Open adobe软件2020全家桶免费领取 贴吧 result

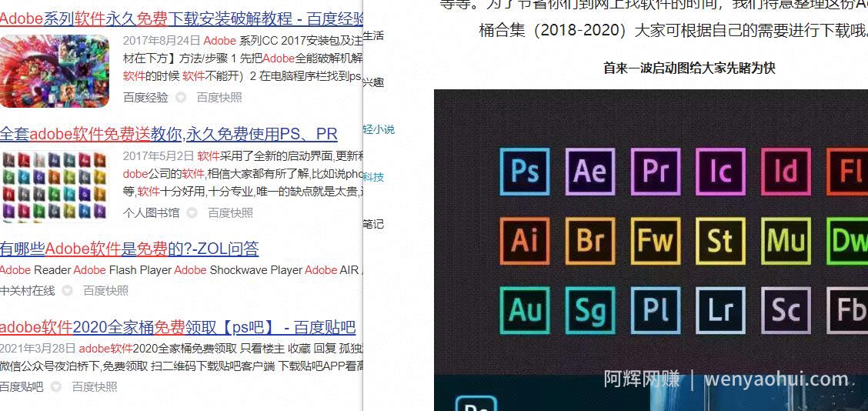point(177,327)
